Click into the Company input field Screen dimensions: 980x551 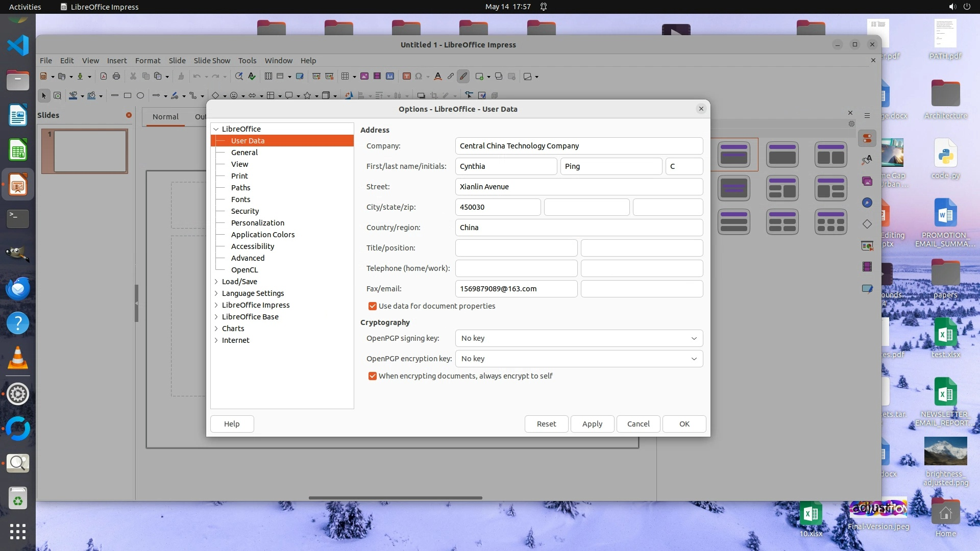(x=579, y=146)
